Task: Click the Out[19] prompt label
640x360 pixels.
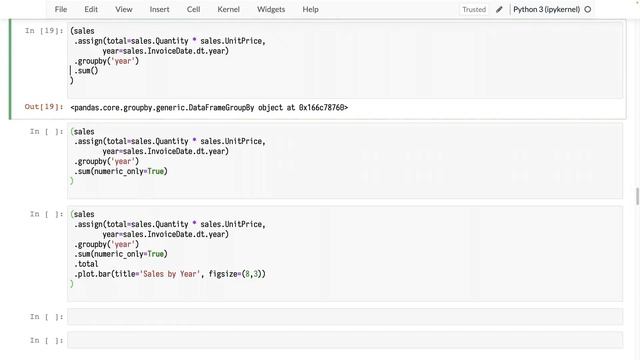Action: [x=44, y=107]
